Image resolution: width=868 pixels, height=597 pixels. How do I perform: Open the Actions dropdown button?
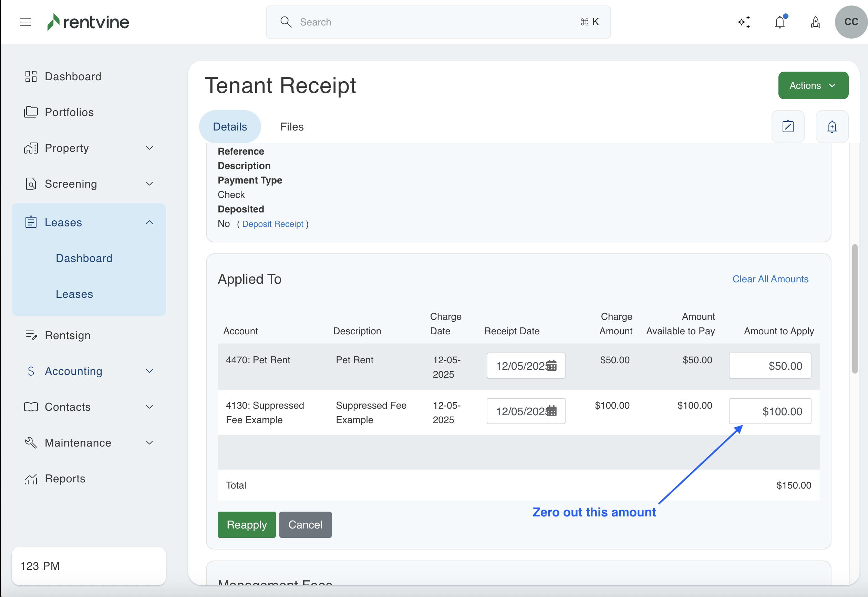[x=813, y=86]
